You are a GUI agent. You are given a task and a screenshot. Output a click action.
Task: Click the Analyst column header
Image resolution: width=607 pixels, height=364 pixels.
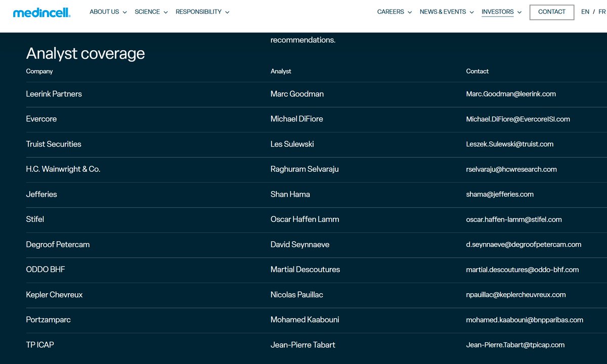(281, 71)
